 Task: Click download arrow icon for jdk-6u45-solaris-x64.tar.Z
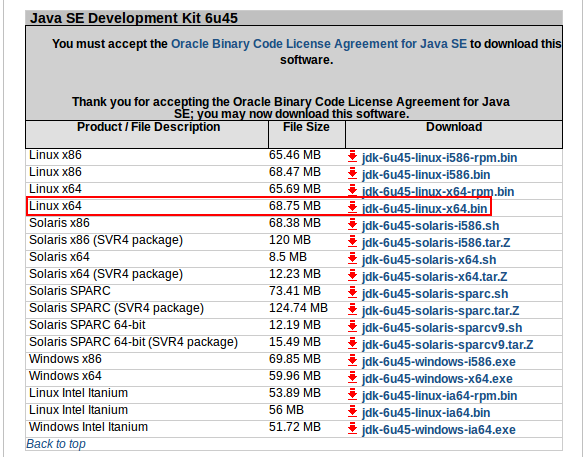pyautogui.click(x=352, y=276)
